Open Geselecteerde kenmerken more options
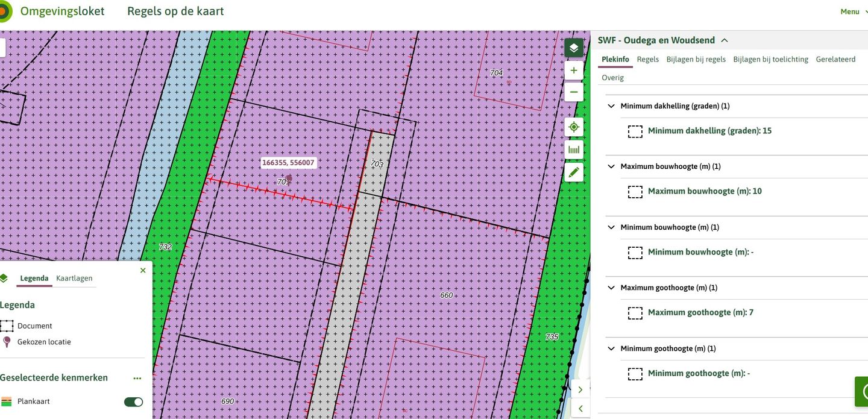 point(137,378)
